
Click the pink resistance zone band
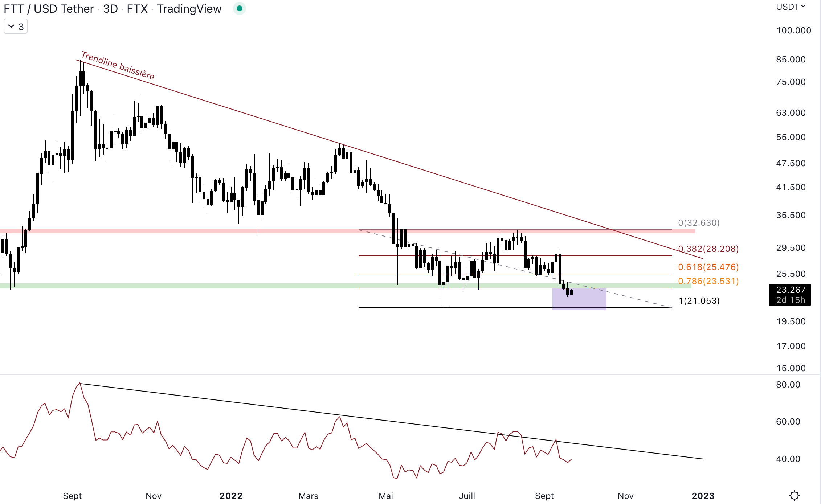[x=181, y=231]
